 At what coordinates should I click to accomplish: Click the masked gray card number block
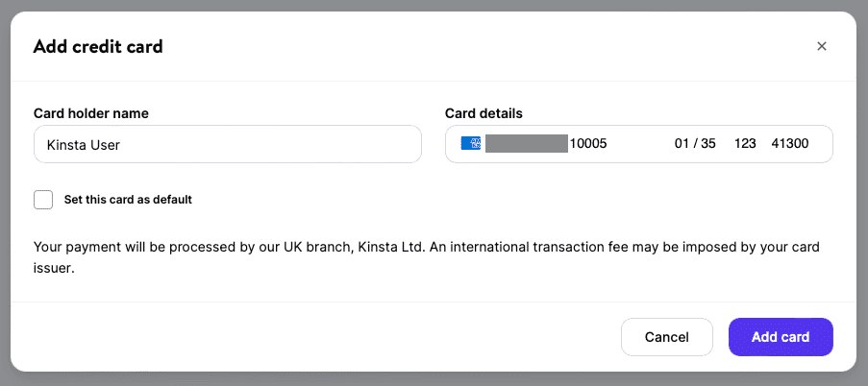point(527,144)
